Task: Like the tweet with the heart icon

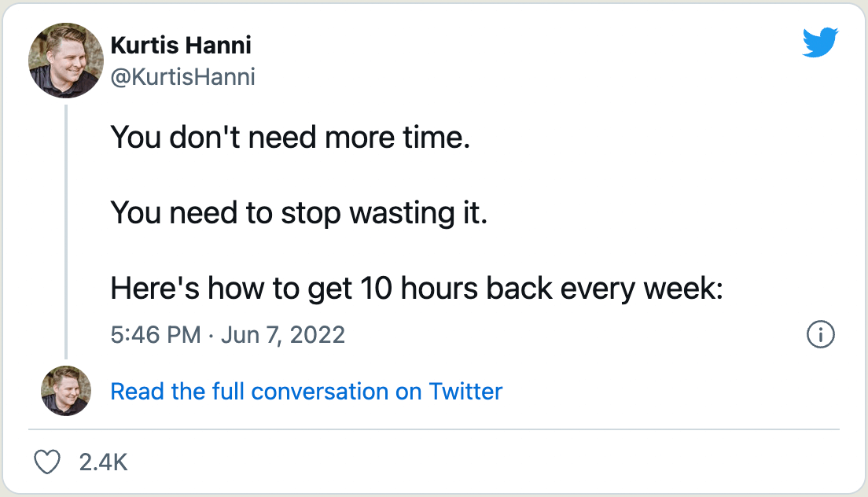Action: [49, 462]
